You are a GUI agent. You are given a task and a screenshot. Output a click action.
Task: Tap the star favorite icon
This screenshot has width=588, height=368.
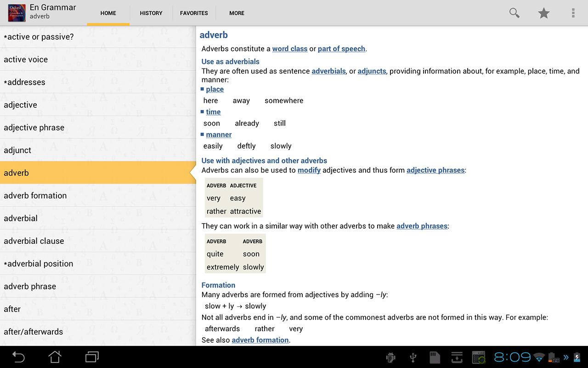[x=544, y=13]
